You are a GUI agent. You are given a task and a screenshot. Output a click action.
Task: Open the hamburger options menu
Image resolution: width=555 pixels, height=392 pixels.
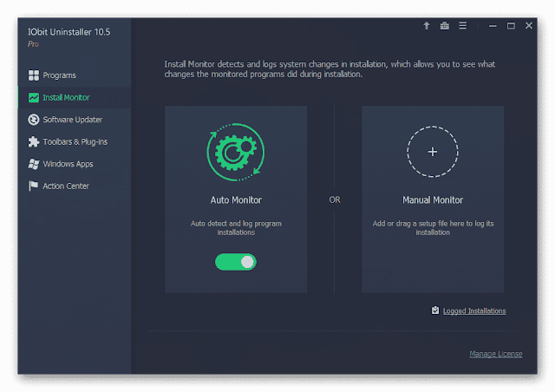462,25
